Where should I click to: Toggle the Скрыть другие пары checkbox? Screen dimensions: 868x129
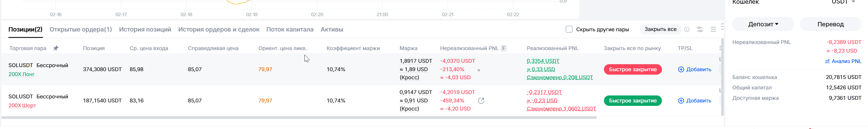click(569, 29)
